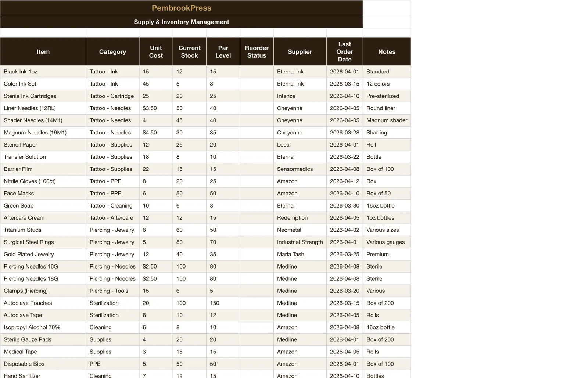Select the Piercing - Tools category cell
Viewport: 588px width, 378px height.
pos(112,291)
